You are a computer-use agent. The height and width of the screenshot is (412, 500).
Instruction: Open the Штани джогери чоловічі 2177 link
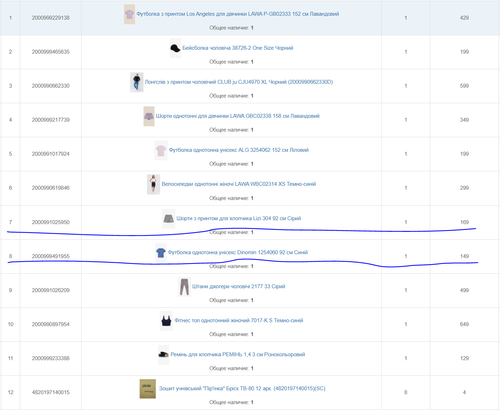239,286
